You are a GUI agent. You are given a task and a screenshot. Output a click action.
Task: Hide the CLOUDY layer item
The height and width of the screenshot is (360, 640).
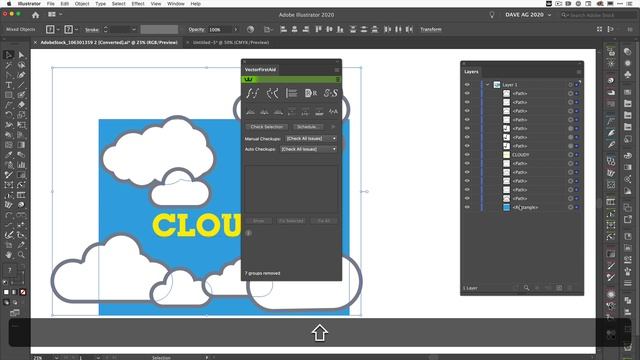(467, 155)
